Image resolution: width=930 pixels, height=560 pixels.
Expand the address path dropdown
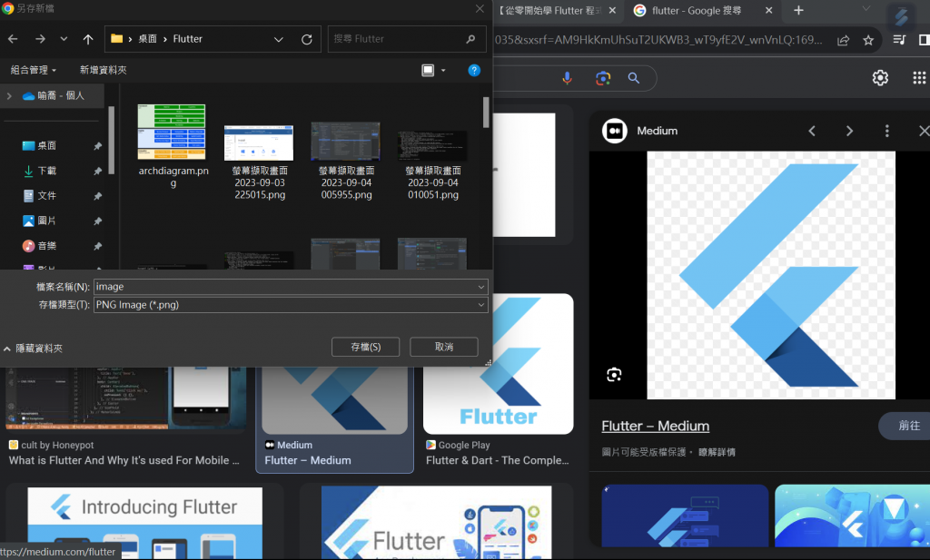pyautogui.click(x=278, y=39)
